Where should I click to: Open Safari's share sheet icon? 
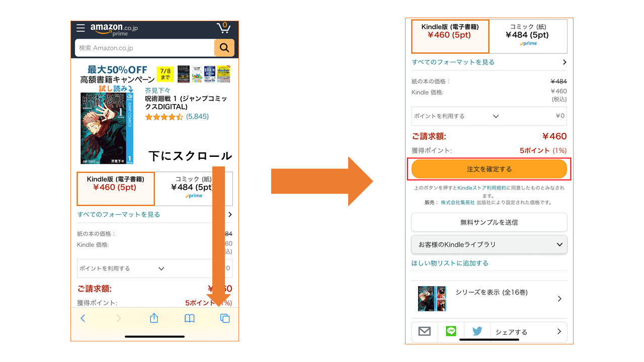(153, 318)
